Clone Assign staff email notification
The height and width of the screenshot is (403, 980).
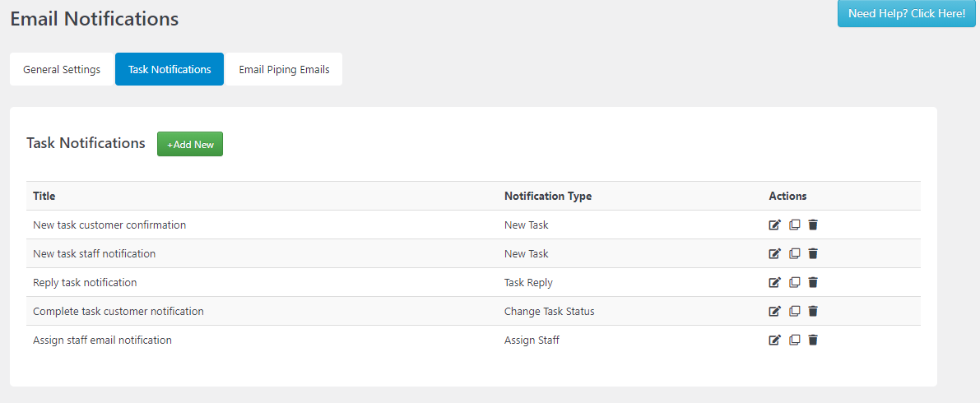point(794,340)
